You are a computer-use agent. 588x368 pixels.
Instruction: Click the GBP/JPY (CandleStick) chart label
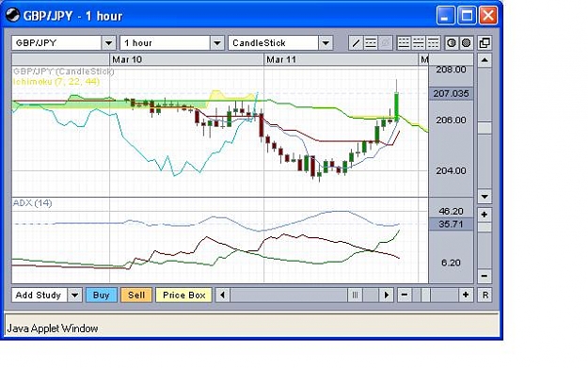tap(63, 72)
